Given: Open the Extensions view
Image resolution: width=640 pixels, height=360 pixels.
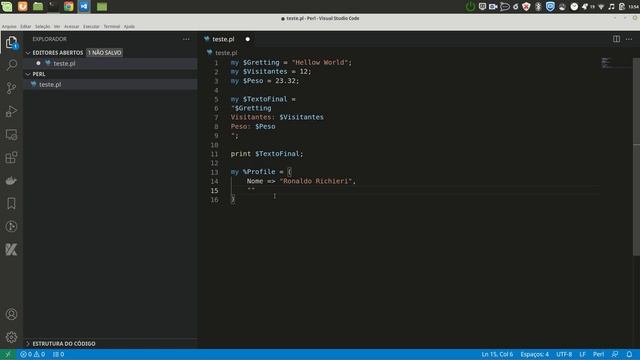Looking at the screenshot, I should (11, 157).
